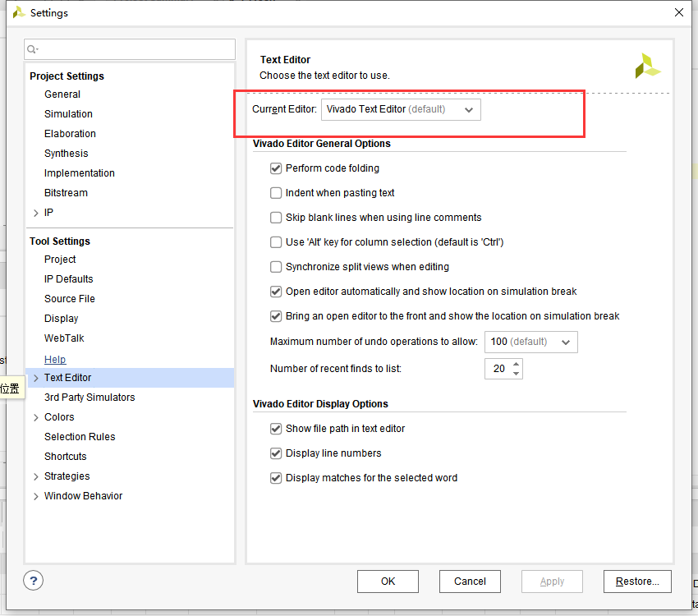This screenshot has height=616, width=698.
Task: Click the OK button
Action: tap(388, 582)
